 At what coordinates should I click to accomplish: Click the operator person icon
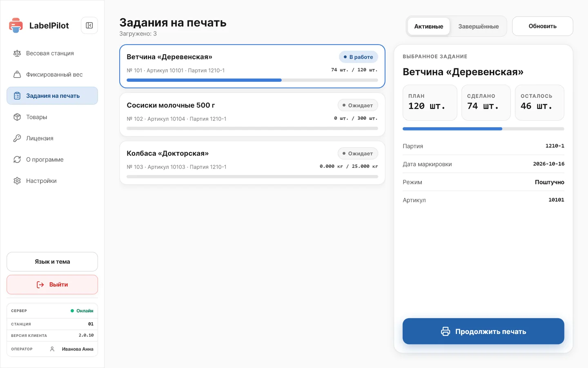(52, 349)
